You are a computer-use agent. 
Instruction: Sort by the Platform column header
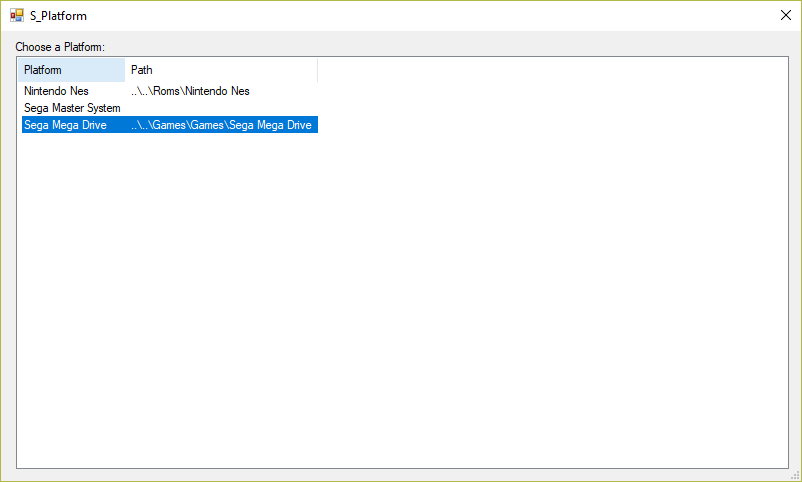tap(72, 70)
